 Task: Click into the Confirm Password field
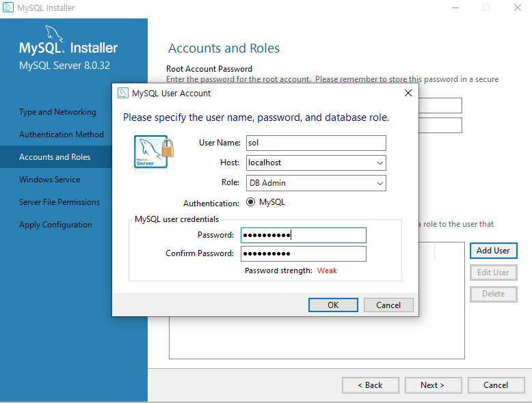[x=304, y=253]
